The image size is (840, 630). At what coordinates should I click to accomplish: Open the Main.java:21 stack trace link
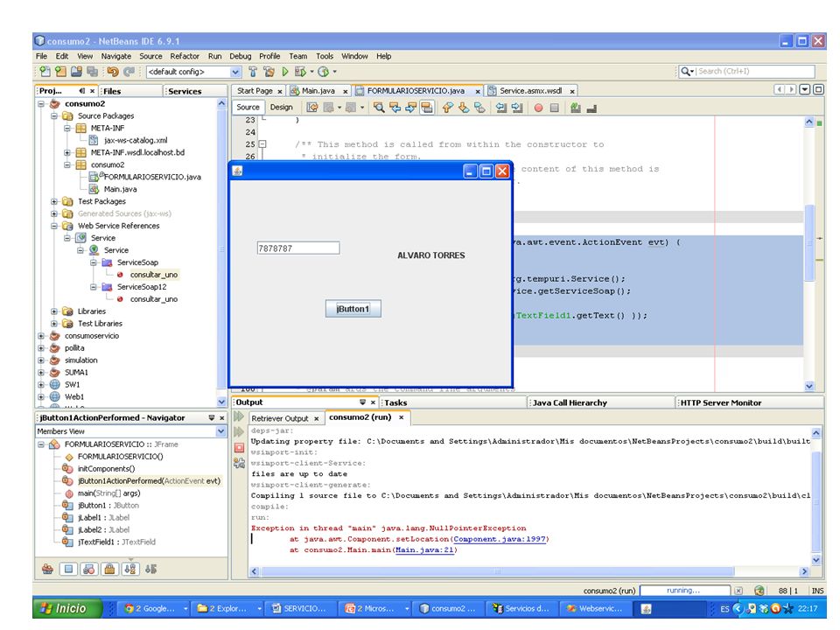[x=425, y=549]
